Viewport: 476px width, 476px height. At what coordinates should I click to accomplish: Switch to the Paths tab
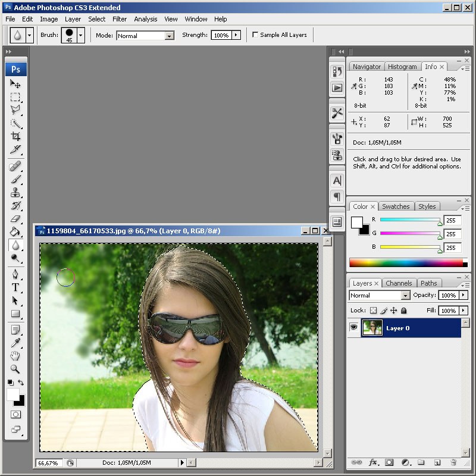coord(428,283)
